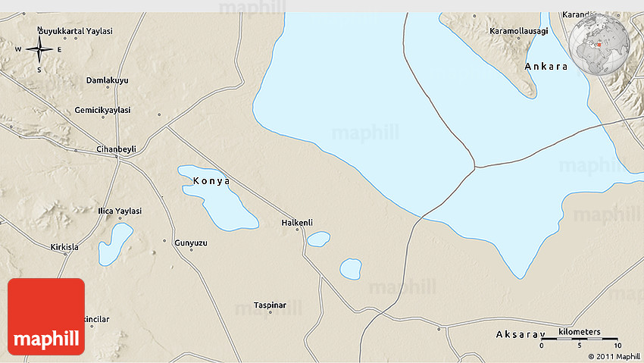Click the Ilica Yaylasi place label

coord(120,211)
